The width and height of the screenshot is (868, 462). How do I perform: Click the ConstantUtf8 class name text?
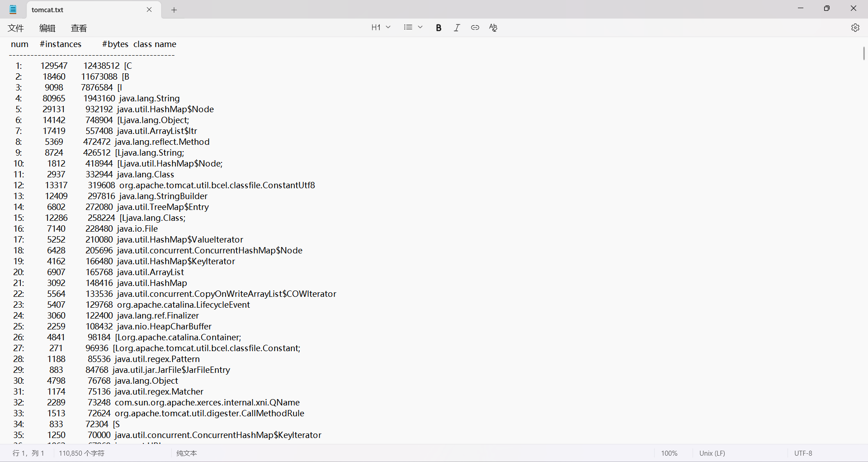[217, 185]
